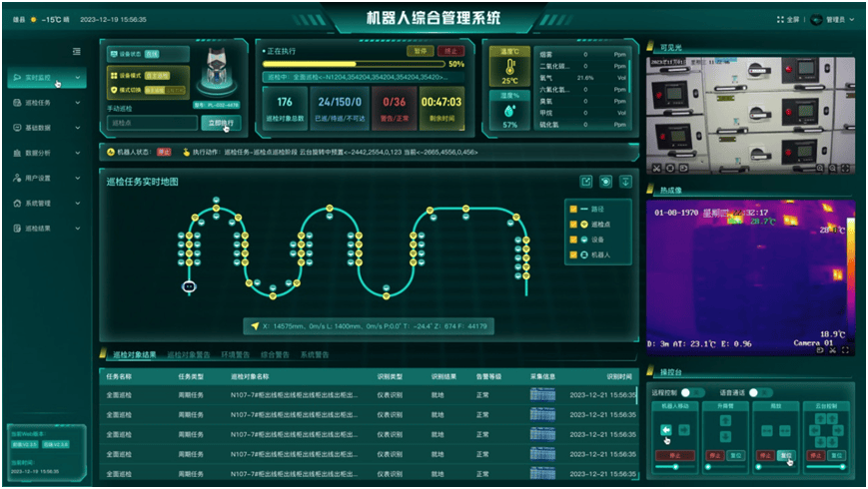Move robot right with 机器人移动 right arrow
The width and height of the screenshot is (868, 489).
684,430
